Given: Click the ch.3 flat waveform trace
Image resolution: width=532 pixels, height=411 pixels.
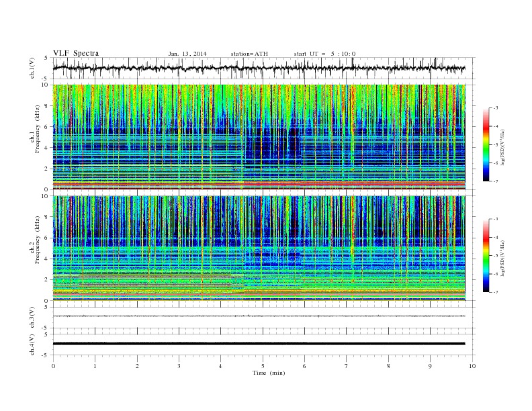Looking at the screenshot, I should click(x=259, y=316).
